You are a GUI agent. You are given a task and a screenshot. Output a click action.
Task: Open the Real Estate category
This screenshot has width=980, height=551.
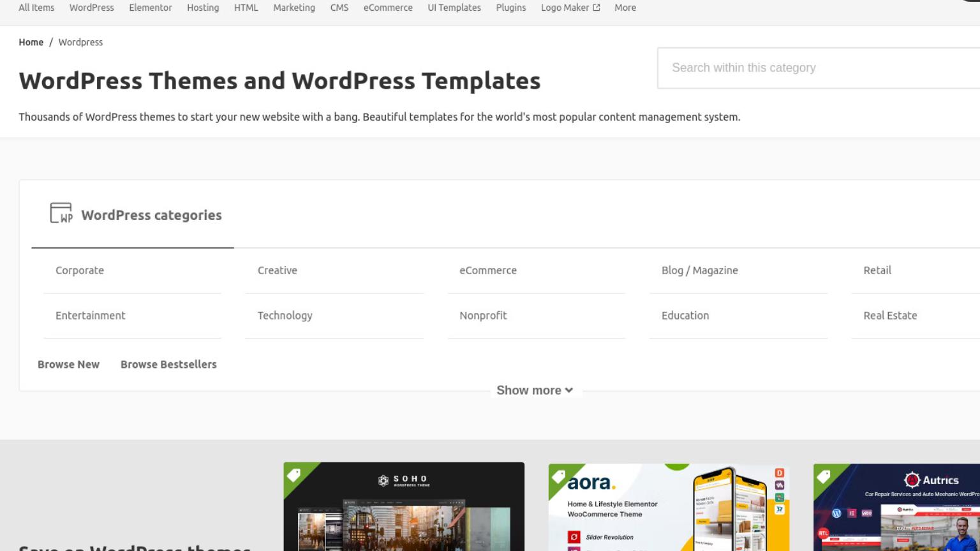point(890,316)
